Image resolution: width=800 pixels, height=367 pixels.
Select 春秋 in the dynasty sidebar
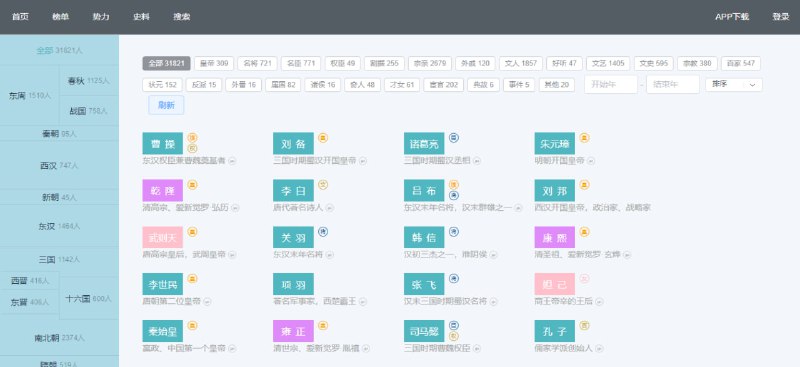(x=89, y=81)
